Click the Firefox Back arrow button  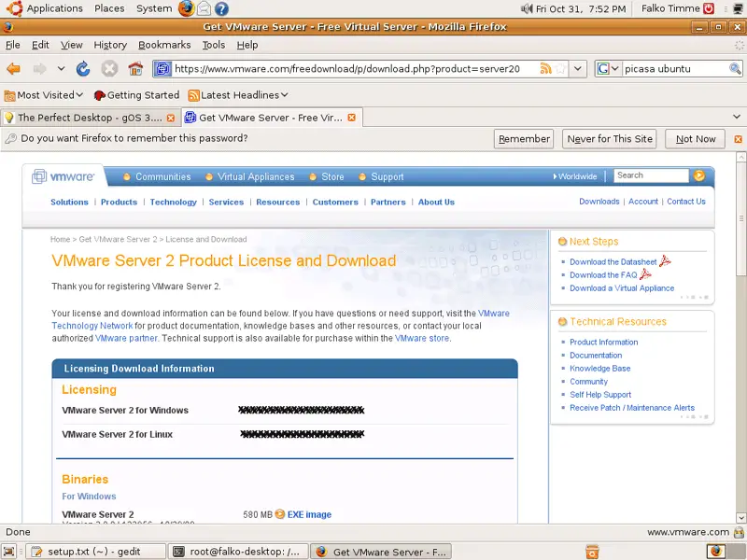13,69
